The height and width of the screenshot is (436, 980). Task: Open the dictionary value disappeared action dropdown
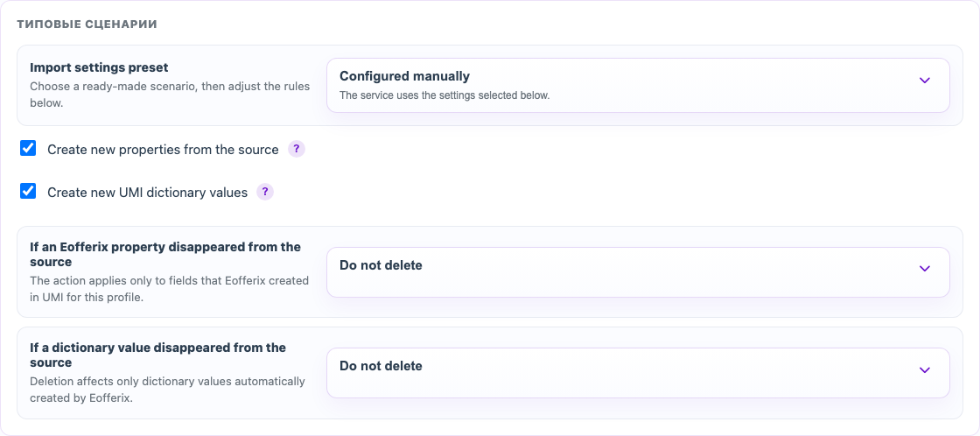(x=638, y=373)
